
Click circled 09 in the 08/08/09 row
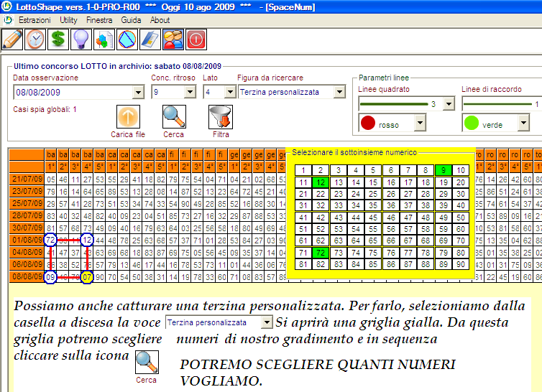point(50,277)
